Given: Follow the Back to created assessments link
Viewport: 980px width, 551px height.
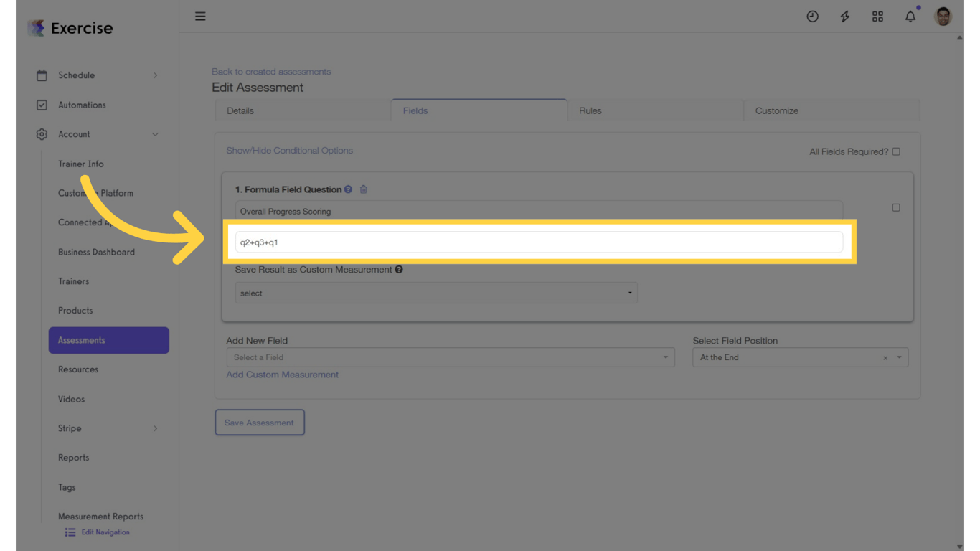Looking at the screenshot, I should coord(271,72).
